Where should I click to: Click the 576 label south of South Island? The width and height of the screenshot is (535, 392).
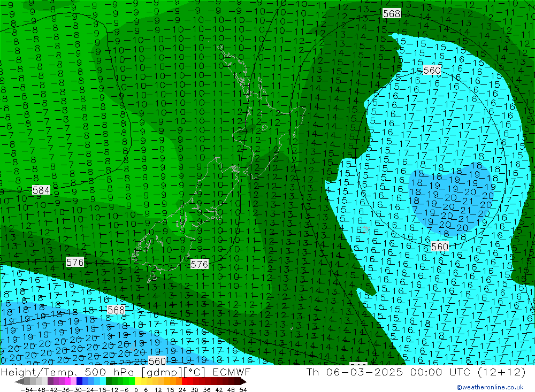(199, 264)
